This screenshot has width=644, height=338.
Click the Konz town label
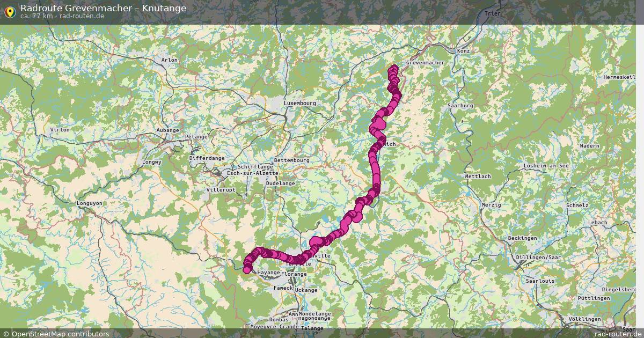tap(463, 50)
